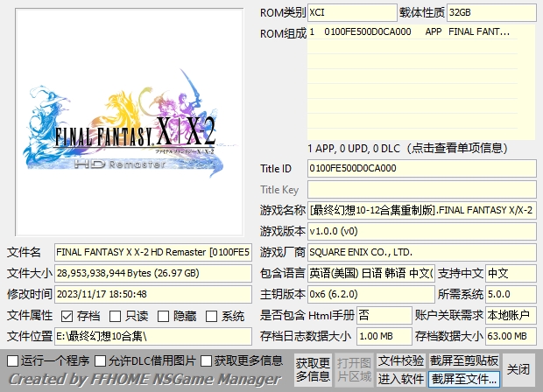
Task: Click the Html手册 field showing 否
Action: click(384, 315)
